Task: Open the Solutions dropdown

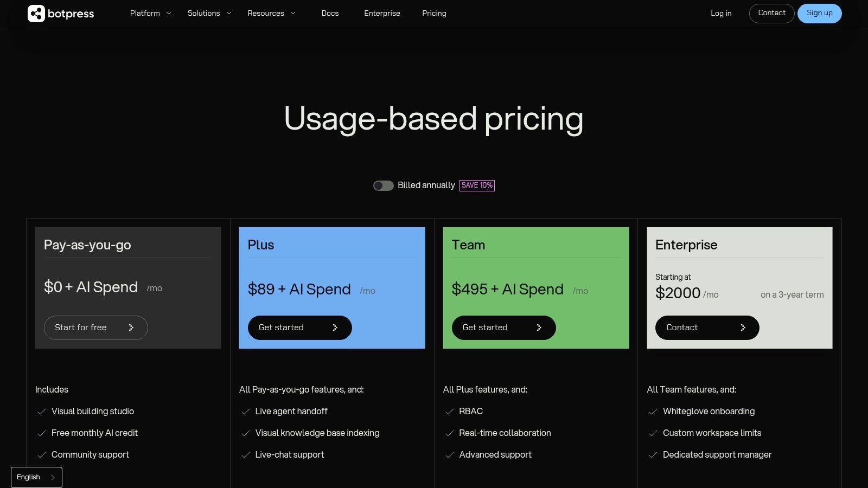Action: [209, 14]
